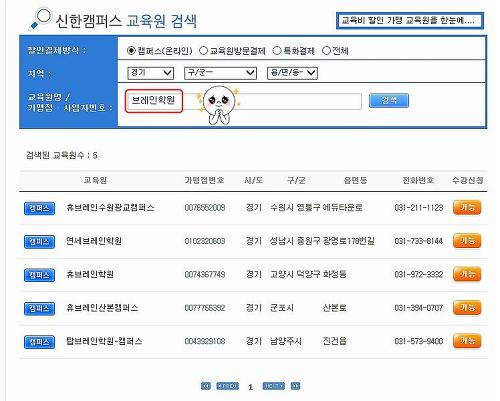Click 남양주시 district in last row
Viewport: 500px width, 401px height.
(286, 341)
